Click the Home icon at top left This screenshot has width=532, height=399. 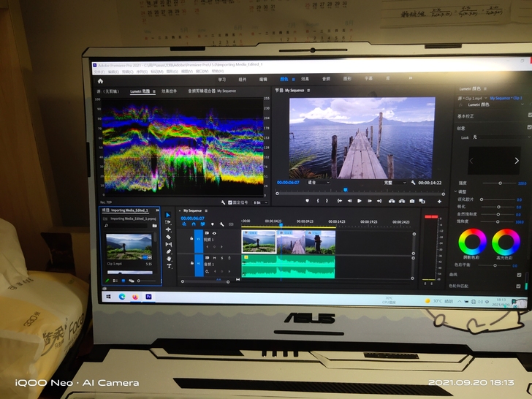[100, 81]
